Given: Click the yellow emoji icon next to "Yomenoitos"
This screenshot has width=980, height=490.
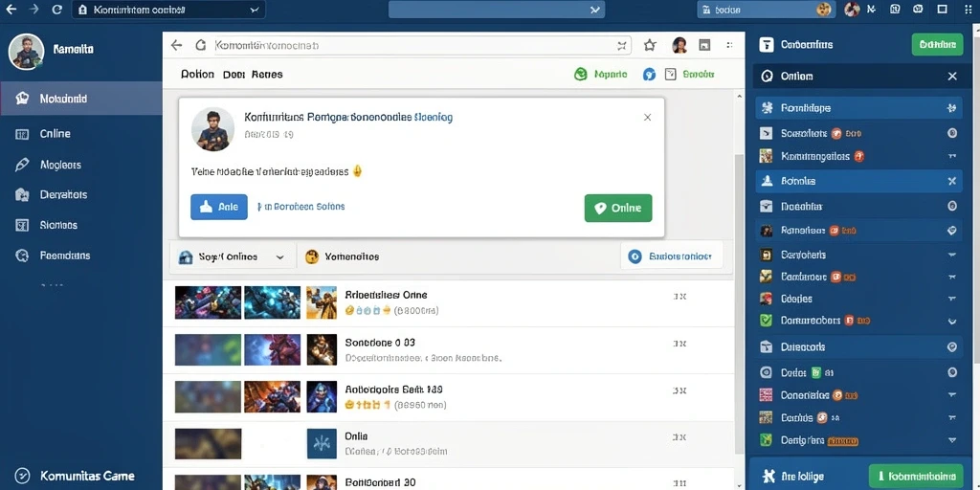Looking at the screenshot, I should click(x=311, y=256).
